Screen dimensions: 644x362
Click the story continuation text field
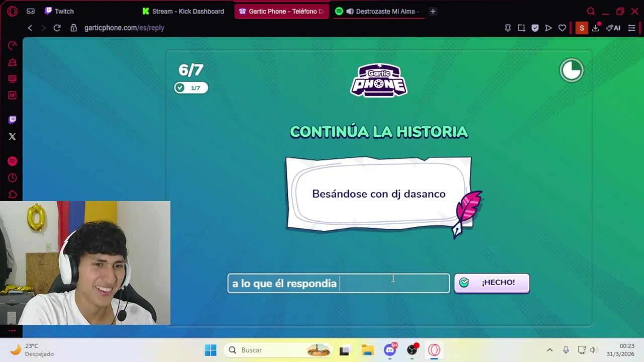(x=339, y=283)
